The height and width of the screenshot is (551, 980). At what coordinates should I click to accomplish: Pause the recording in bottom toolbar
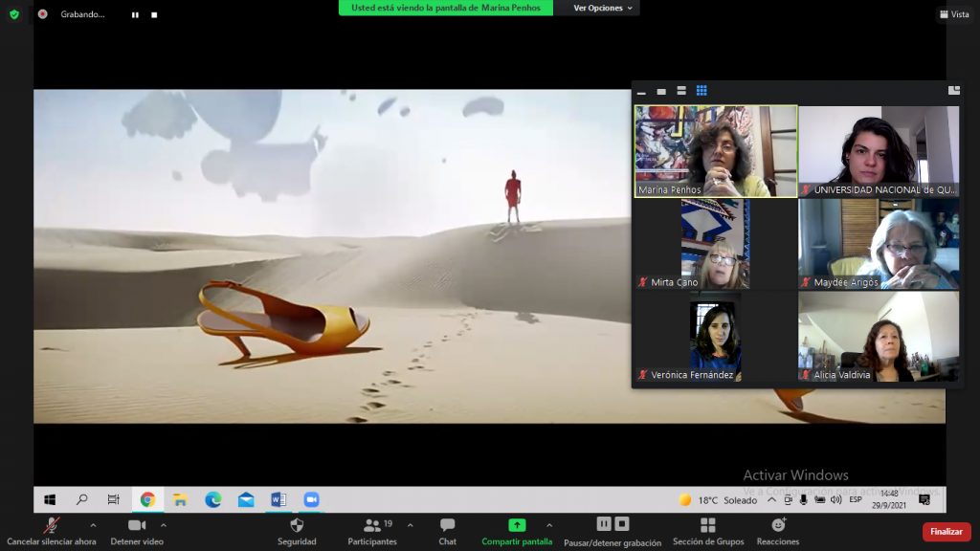click(x=604, y=524)
